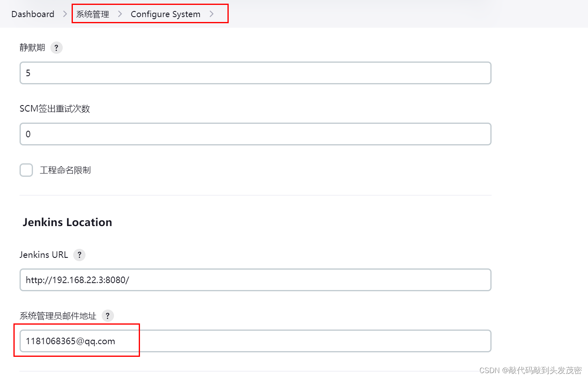The image size is (588, 378).
Task: Edit the admin email address field
Action: pos(256,341)
